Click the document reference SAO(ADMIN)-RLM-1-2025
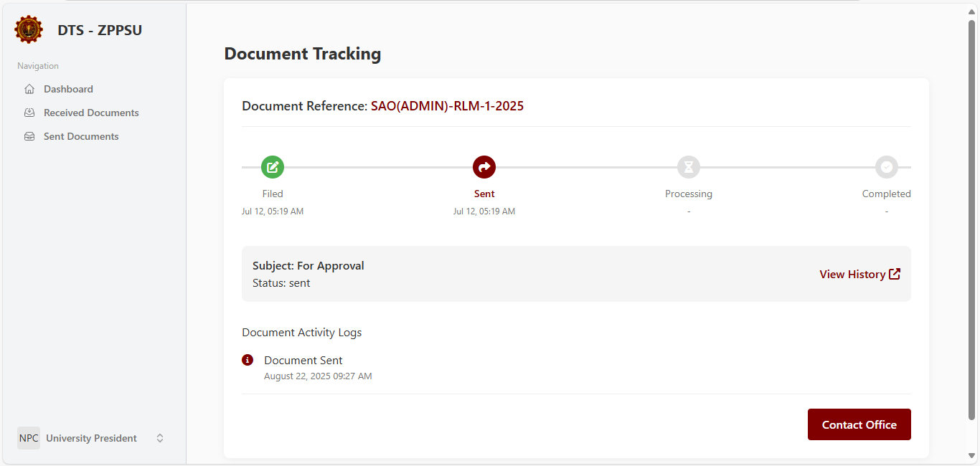 (x=447, y=105)
